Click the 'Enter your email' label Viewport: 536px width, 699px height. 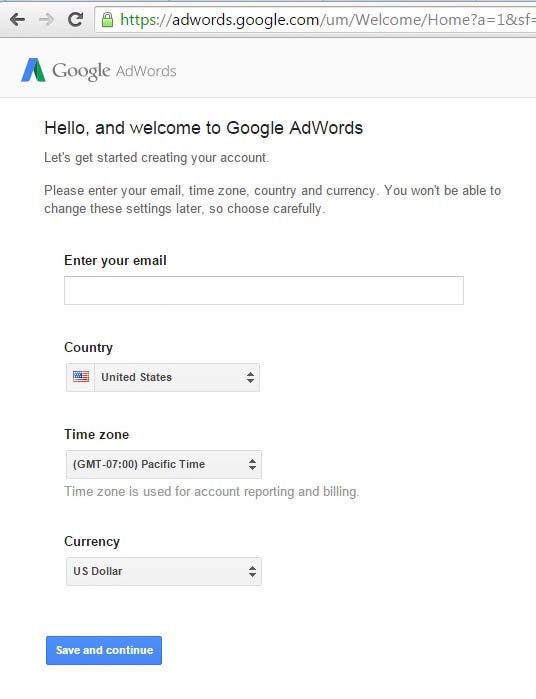pyautogui.click(x=115, y=260)
